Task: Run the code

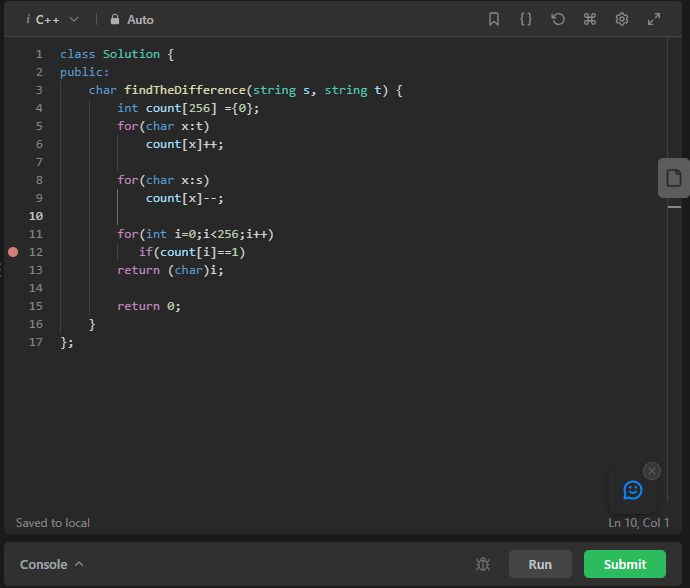Action: (540, 564)
